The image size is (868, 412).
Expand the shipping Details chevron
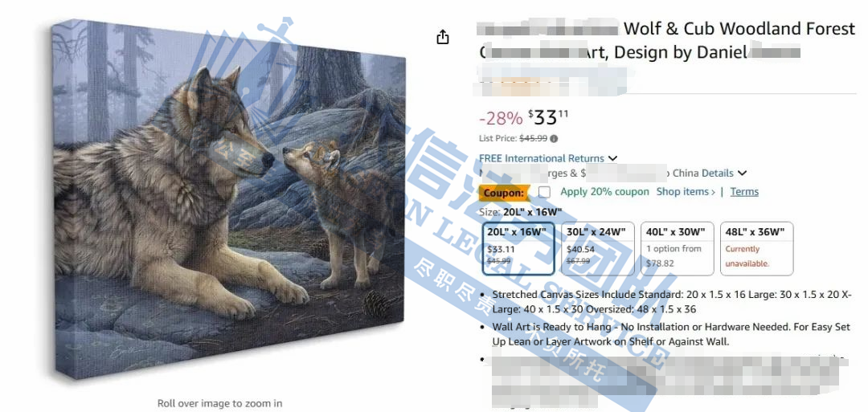pos(742,173)
